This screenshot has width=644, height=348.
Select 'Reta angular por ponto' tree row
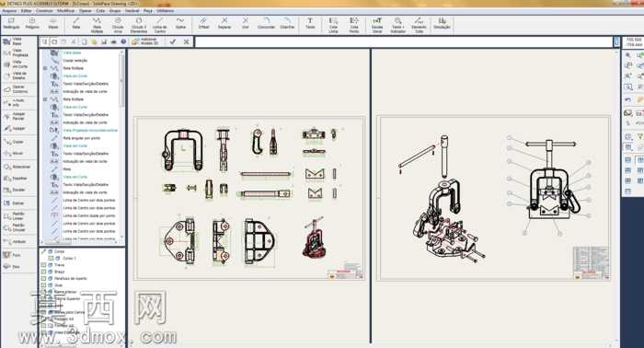[x=82, y=138]
